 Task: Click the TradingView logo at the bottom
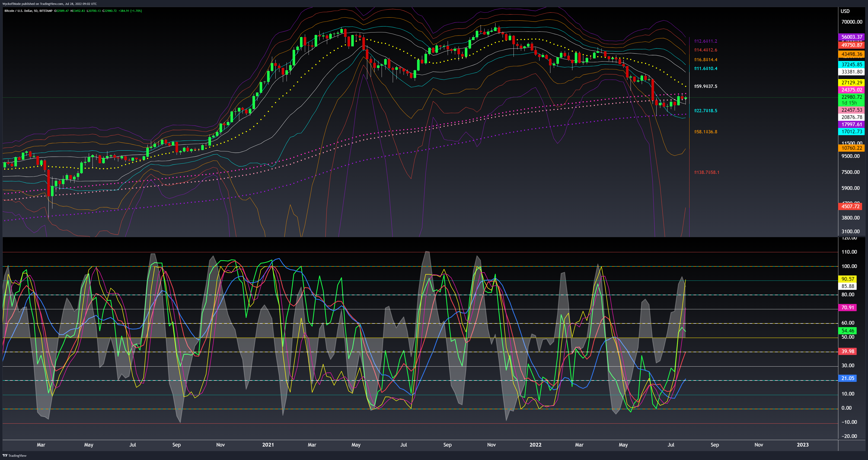point(14,455)
